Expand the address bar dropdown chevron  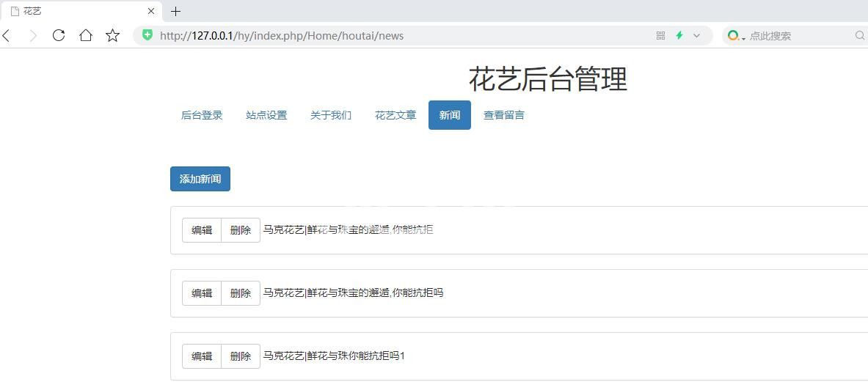tap(697, 35)
